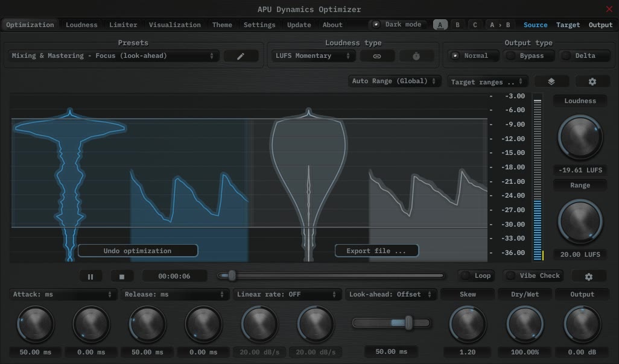Click the link loudness chain icon
Viewport: 619px width, 364px height.
tap(377, 56)
